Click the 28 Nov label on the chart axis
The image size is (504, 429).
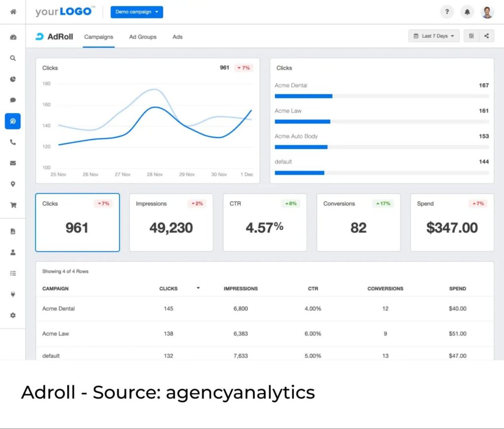pos(155,175)
